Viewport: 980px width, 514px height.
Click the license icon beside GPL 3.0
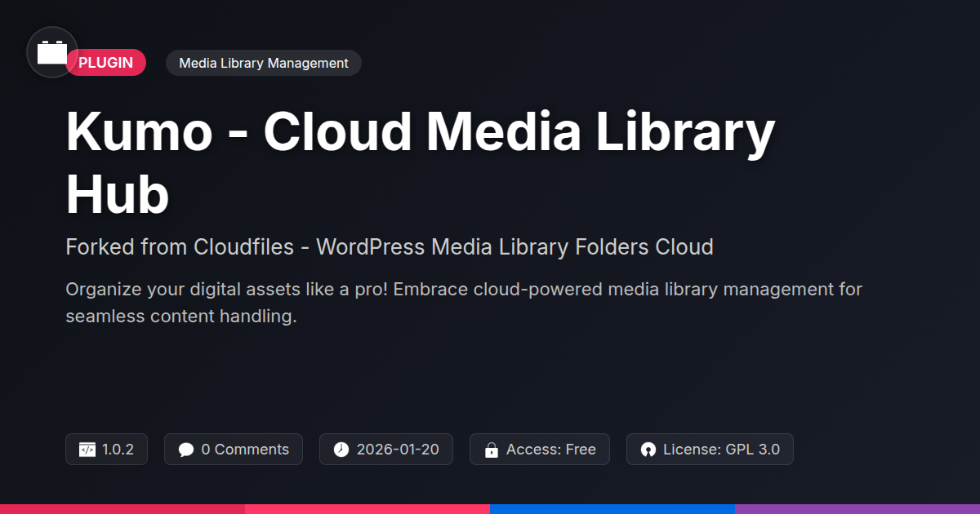[x=648, y=450]
